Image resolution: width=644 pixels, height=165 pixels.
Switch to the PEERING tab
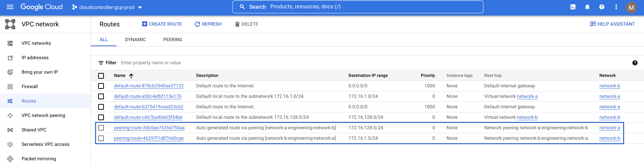pos(172,40)
